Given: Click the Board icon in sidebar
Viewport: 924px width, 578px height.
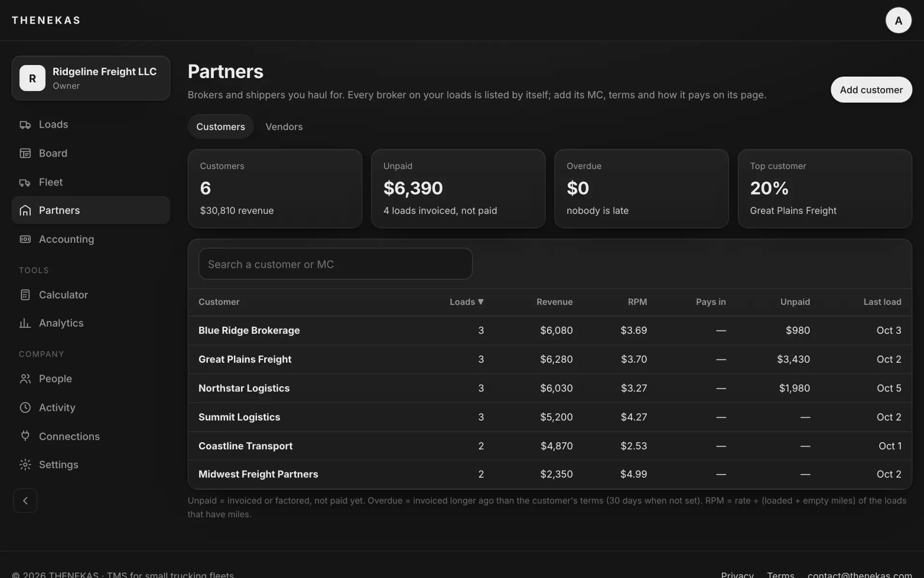Looking at the screenshot, I should (x=25, y=153).
